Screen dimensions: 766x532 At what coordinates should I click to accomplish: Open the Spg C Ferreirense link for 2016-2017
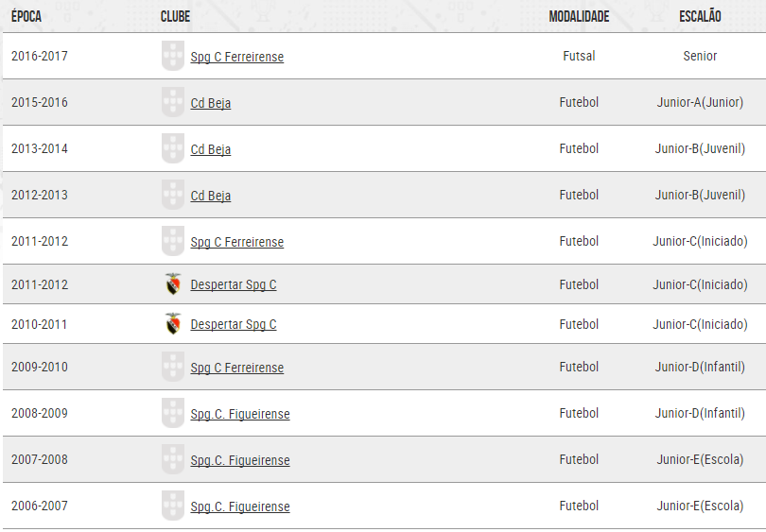236,57
